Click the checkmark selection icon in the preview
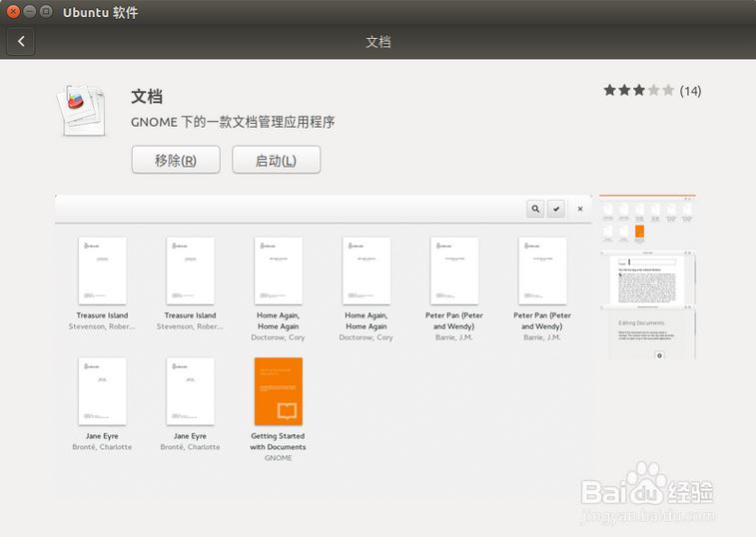This screenshot has height=537, width=756. (557, 209)
